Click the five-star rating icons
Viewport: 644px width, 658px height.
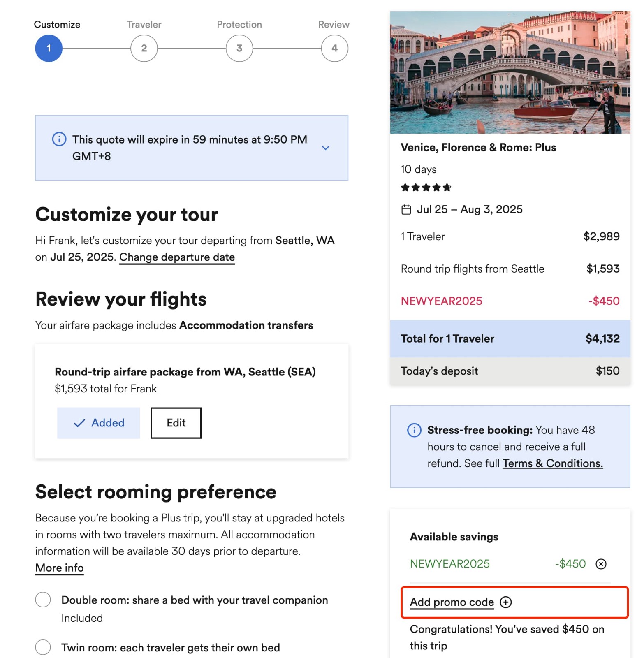[x=426, y=188]
